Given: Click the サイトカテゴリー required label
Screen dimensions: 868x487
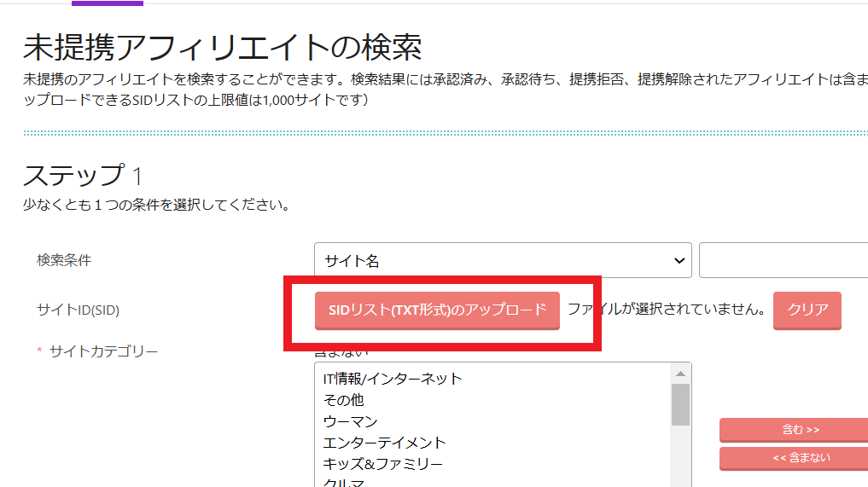Looking at the screenshot, I should pyautogui.click(x=103, y=351).
